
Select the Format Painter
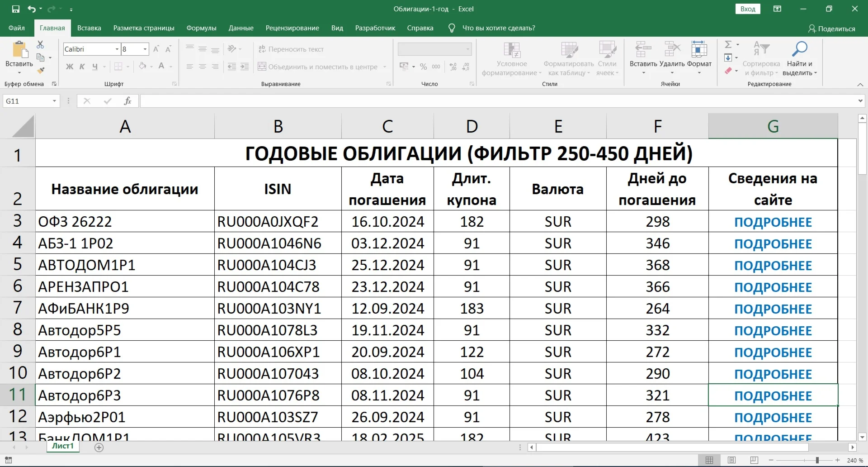(x=41, y=70)
